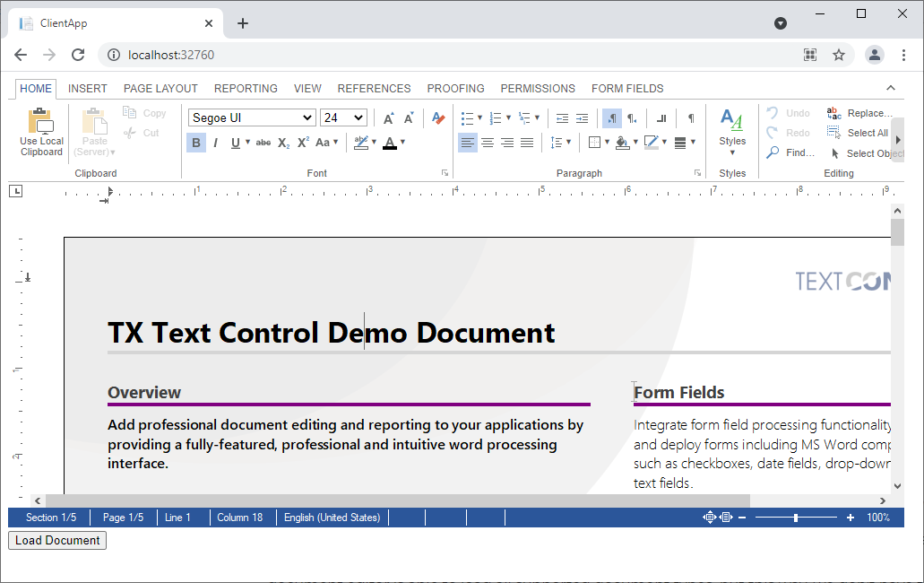Image resolution: width=924 pixels, height=583 pixels.
Task: Apply subscript formatting
Action: point(283,143)
